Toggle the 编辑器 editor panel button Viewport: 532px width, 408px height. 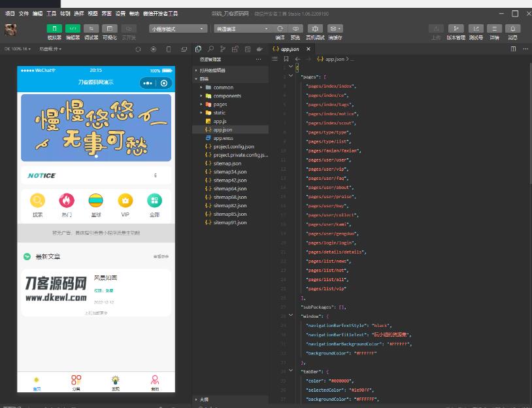73,28
